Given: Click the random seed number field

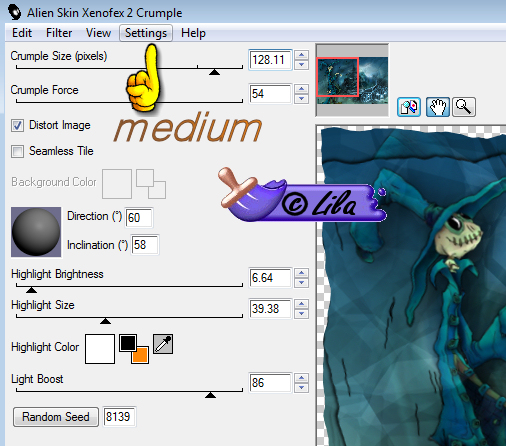Looking at the screenshot, I should click(119, 417).
